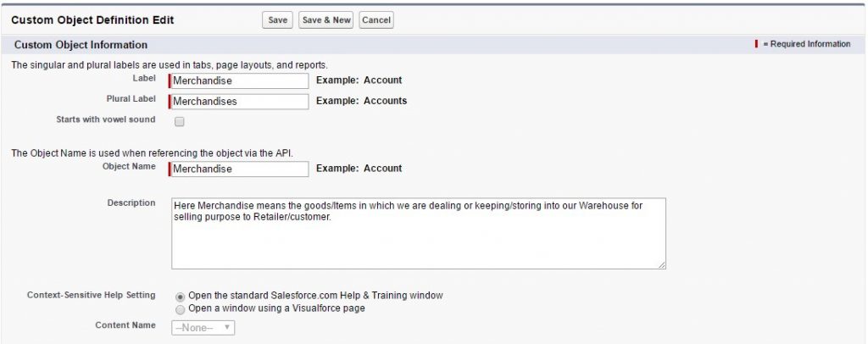Choose the Visualforce page window radio option
The image size is (868, 344).
point(180,309)
